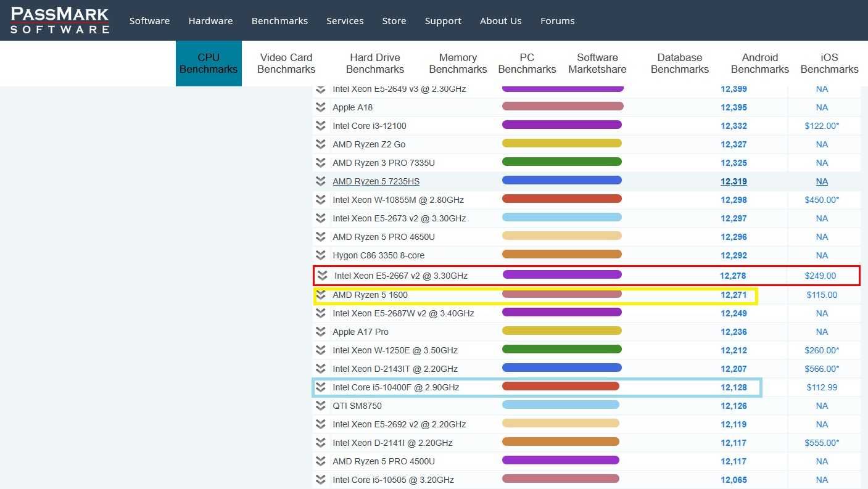Expand details for Apple A18 row
868x489 pixels.
click(x=320, y=107)
